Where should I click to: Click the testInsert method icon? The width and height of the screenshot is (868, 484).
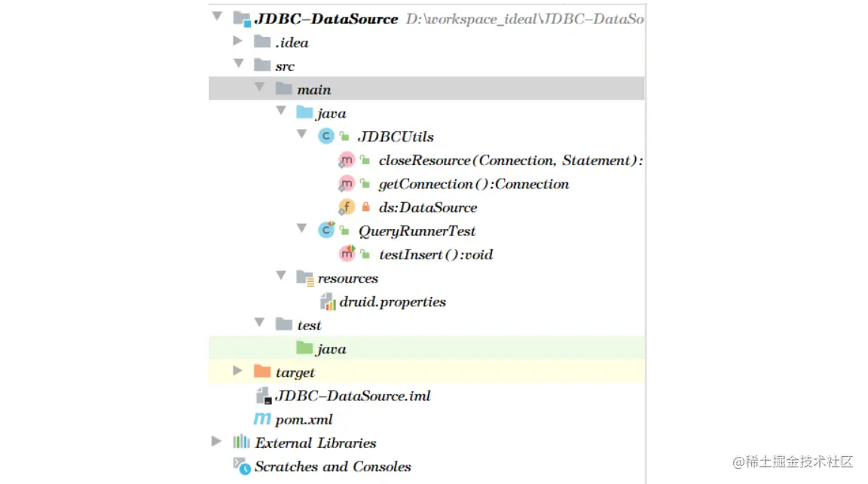point(347,253)
